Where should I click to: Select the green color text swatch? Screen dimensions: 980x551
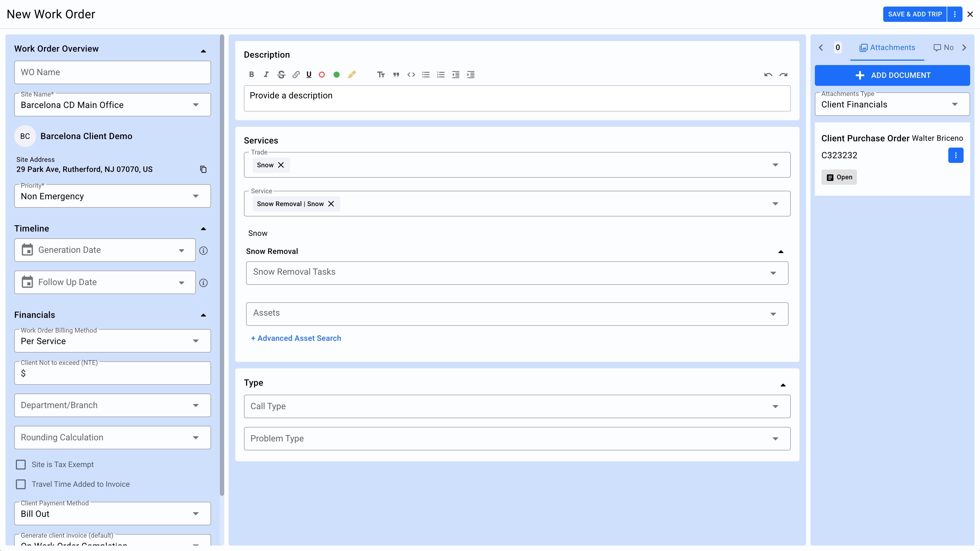tap(336, 75)
